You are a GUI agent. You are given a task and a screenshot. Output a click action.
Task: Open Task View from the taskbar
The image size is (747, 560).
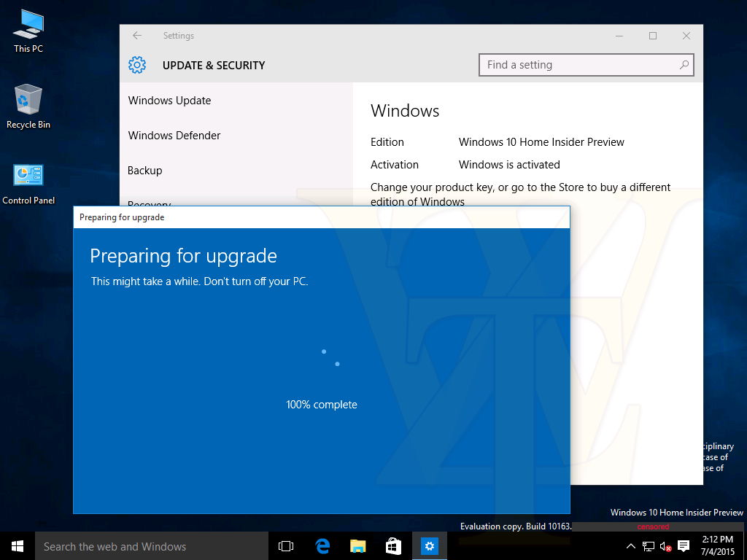click(286, 545)
